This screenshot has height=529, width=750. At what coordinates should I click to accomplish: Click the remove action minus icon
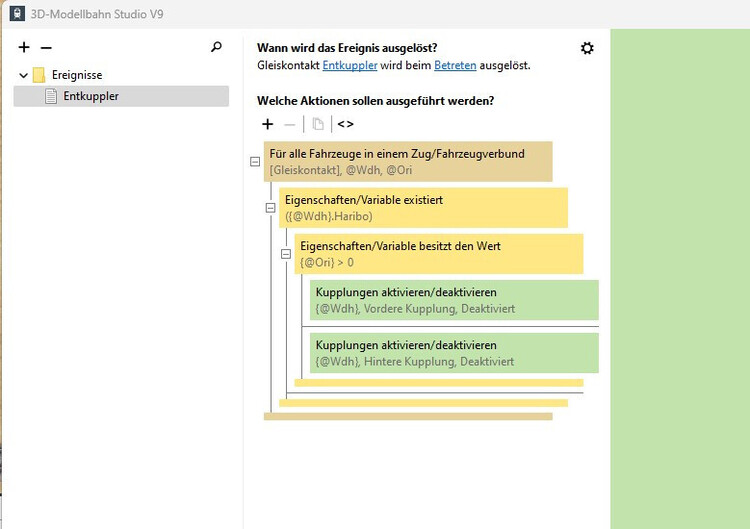pos(290,124)
